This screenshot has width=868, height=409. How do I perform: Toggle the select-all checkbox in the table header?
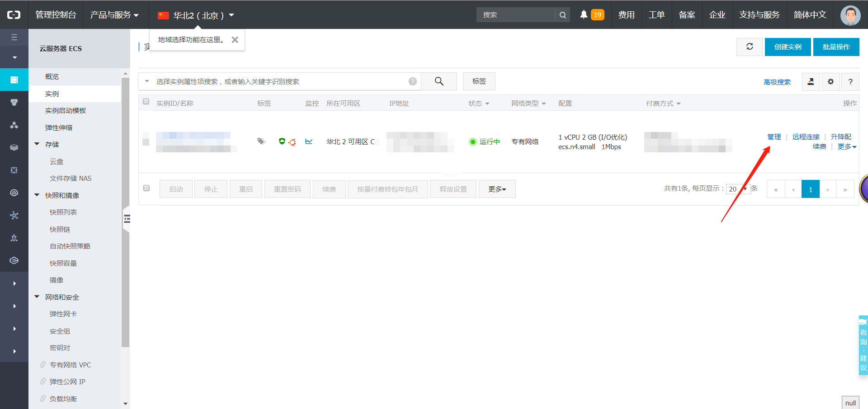coord(146,101)
